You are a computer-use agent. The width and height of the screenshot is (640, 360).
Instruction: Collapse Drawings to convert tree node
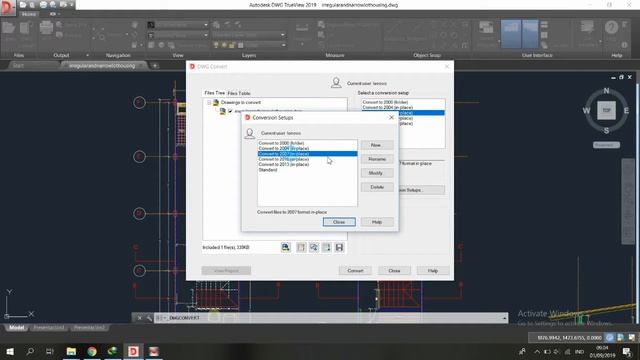pyautogui.click(x=209, y=102)
